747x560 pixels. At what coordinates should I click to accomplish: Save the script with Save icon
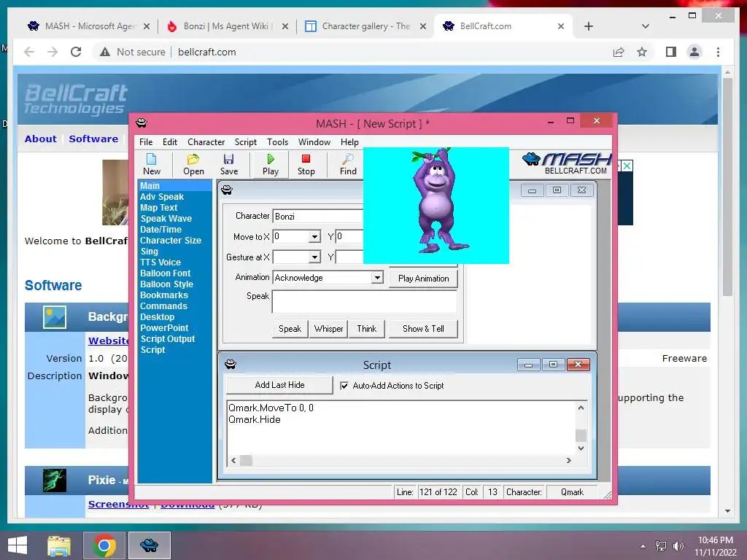(x=228, y=164)
